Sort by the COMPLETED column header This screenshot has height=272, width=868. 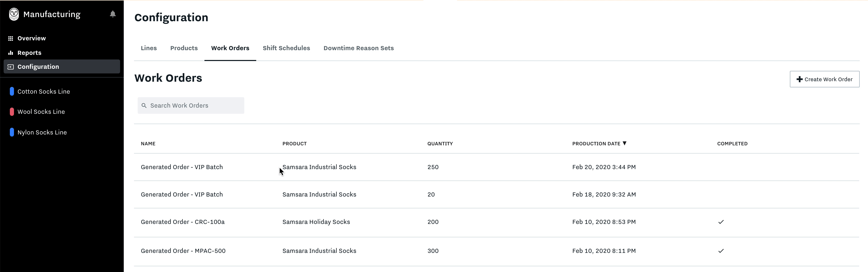(x=732, y=144)
